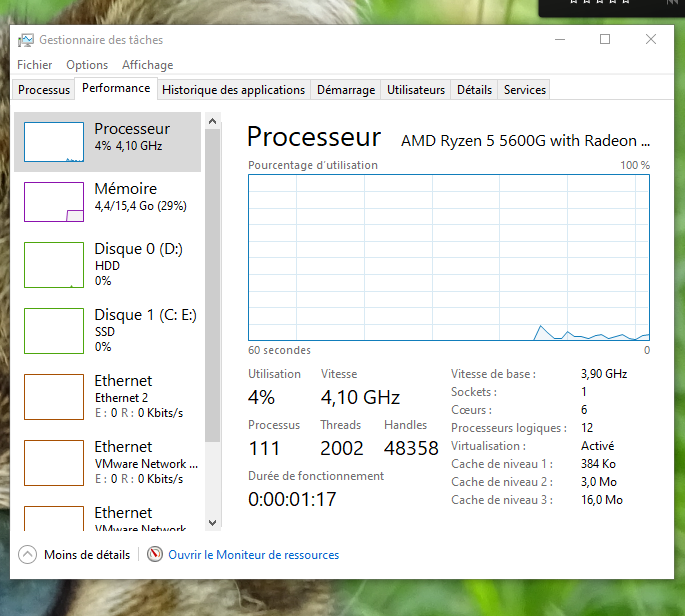
Task: Click the Moins de détails chevron icon
Action: tap(28, 554)
